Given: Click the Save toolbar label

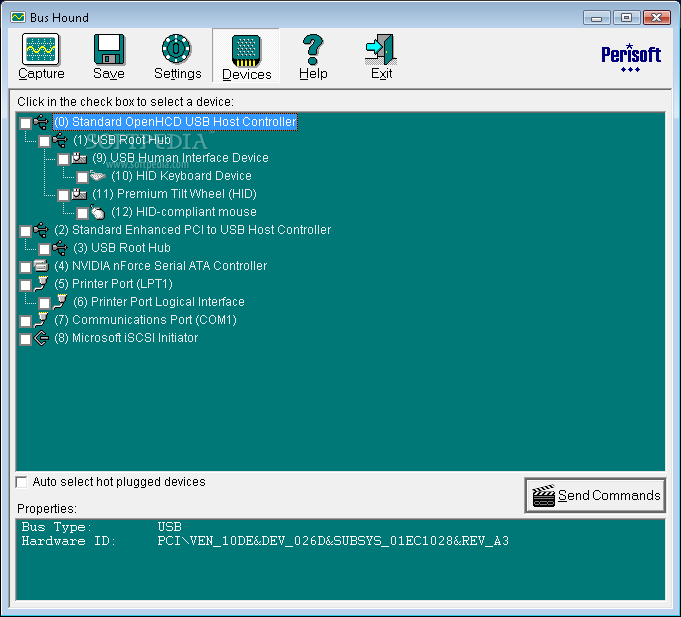Looking at the screenshot, I should [x=109, y=73].
